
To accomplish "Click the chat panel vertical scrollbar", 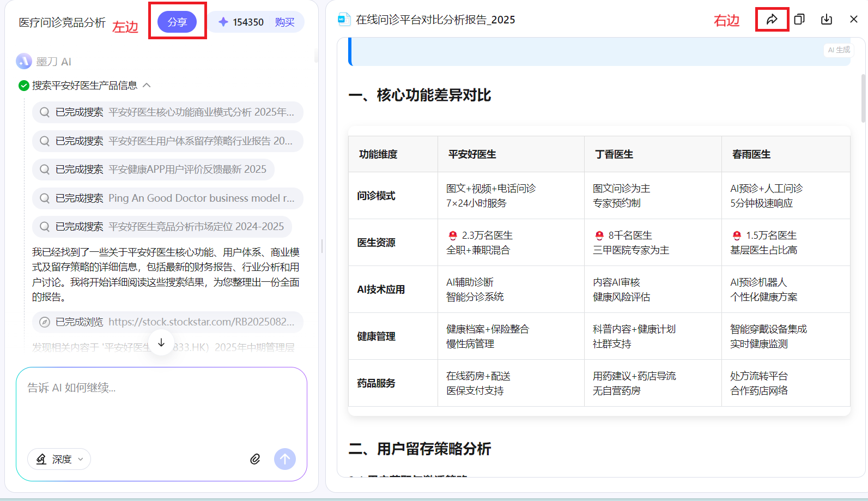I will click(316, 56).
